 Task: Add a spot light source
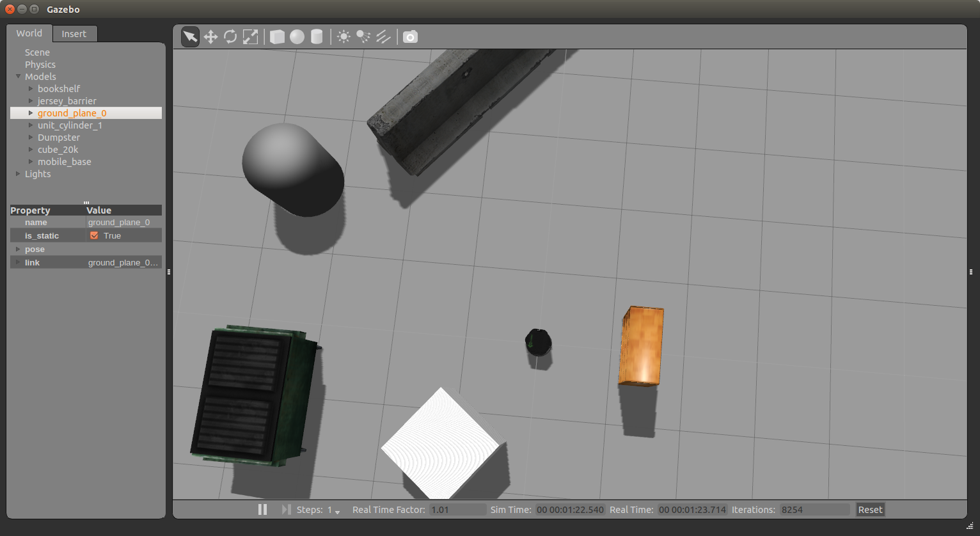[x=363, y=37]
